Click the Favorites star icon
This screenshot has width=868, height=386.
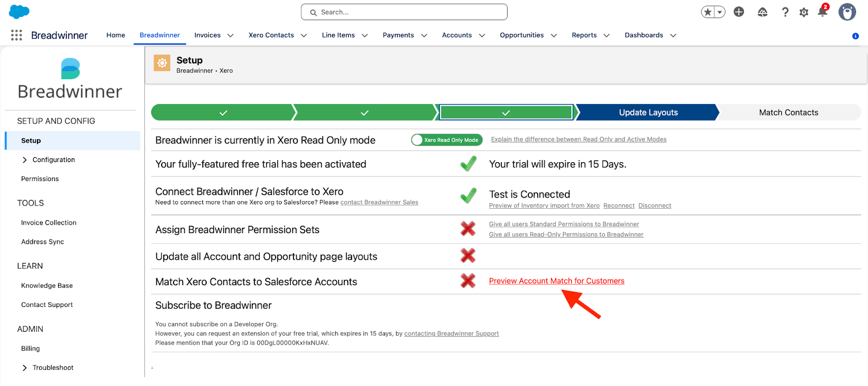708,12
